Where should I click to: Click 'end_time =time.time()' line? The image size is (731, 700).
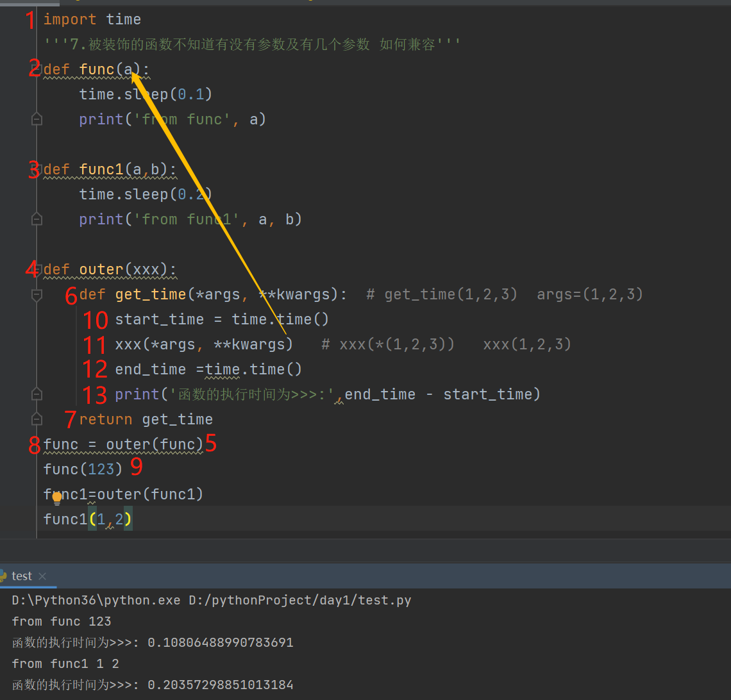point(208,370)
